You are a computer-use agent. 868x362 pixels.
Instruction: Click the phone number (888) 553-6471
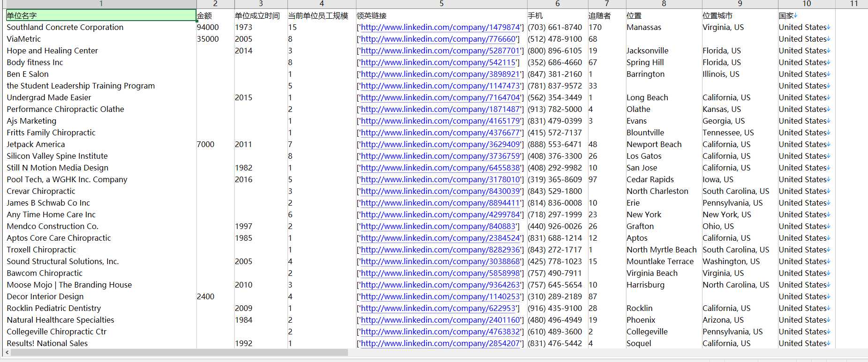pyautogui.click(x=558, y=144)
